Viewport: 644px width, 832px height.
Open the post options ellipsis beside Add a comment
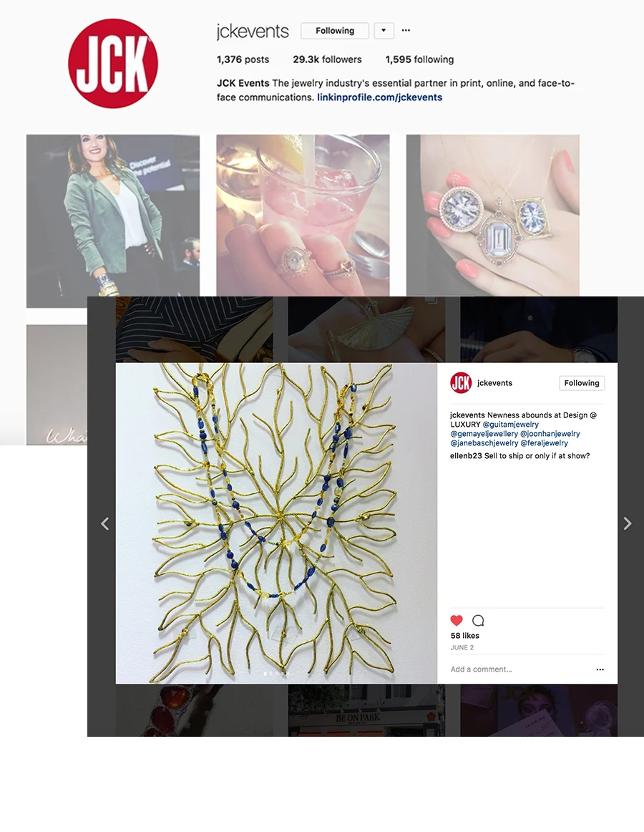(600, 669)
